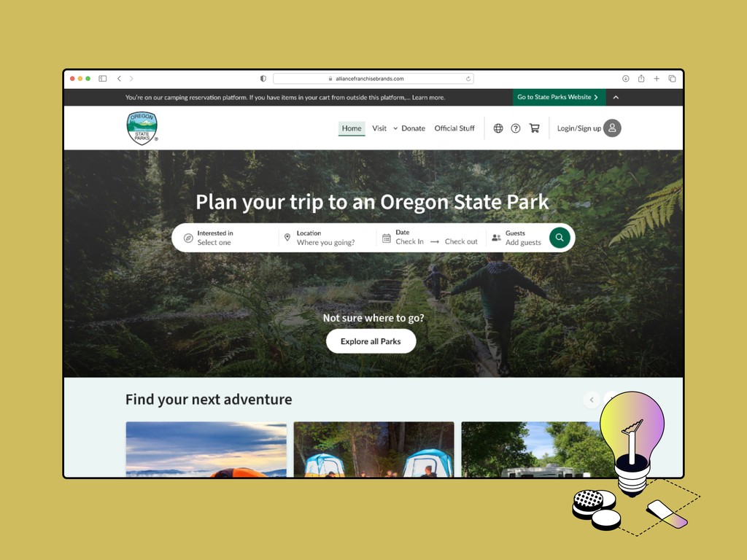Open the shopping cart icon
Viewport: 747px width, 560px height.
[535, 128]
